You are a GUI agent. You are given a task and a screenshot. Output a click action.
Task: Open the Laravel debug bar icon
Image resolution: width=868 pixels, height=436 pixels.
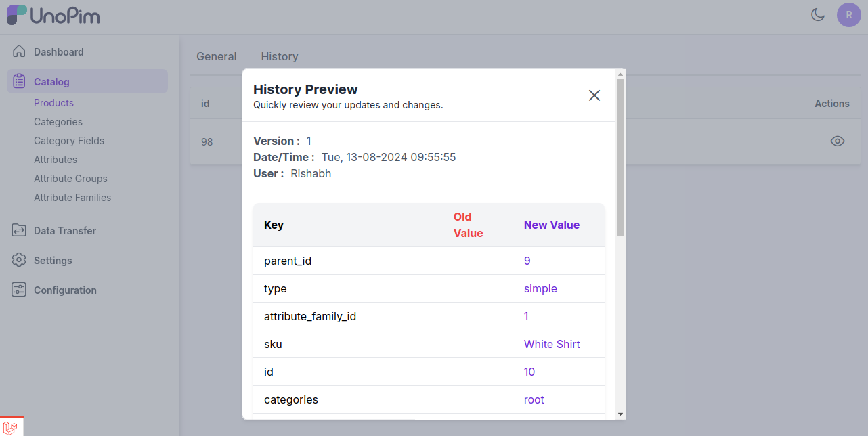12,427
